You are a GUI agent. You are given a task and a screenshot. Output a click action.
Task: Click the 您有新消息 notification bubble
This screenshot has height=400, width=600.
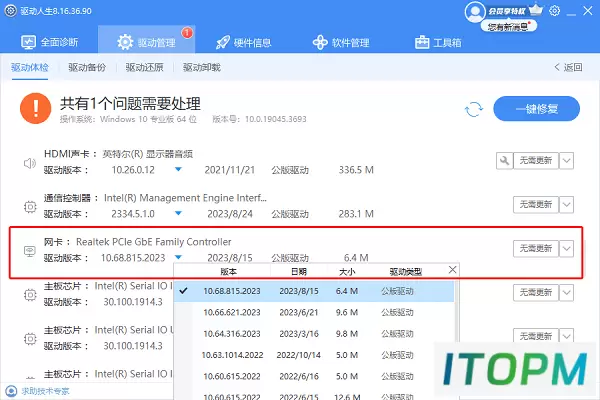click(x=509, y=26)
